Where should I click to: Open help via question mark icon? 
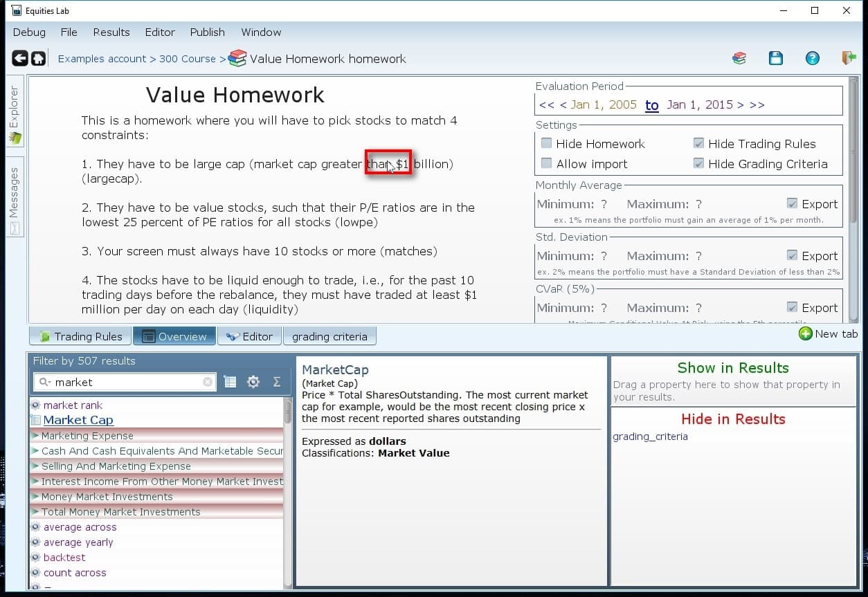pos(812,58)
